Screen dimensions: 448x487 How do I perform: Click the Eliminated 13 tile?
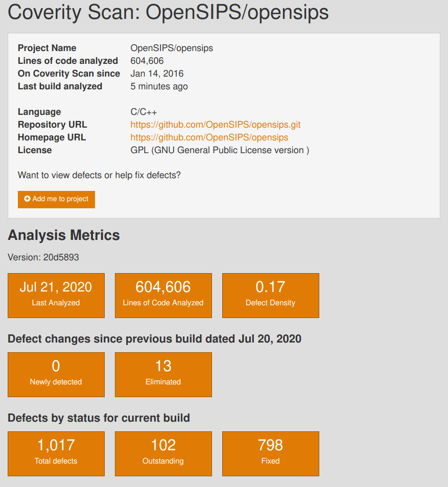coord(163,375)
